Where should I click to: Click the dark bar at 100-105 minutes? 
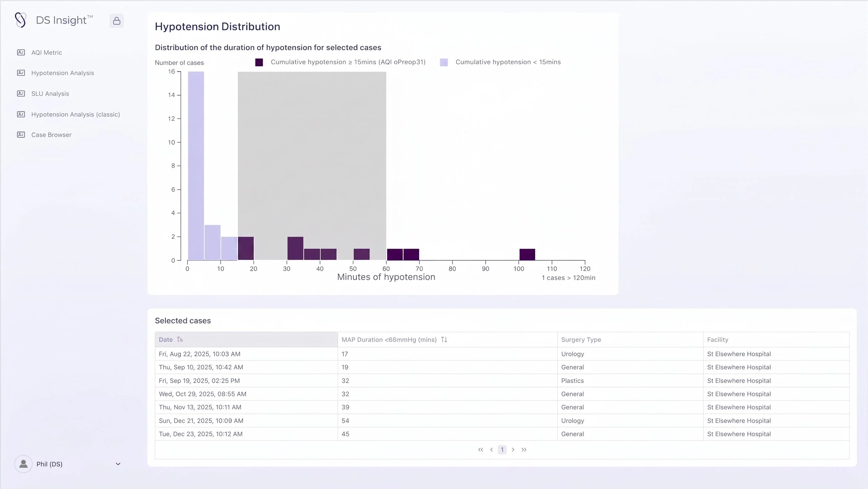(x=527, y=254)
